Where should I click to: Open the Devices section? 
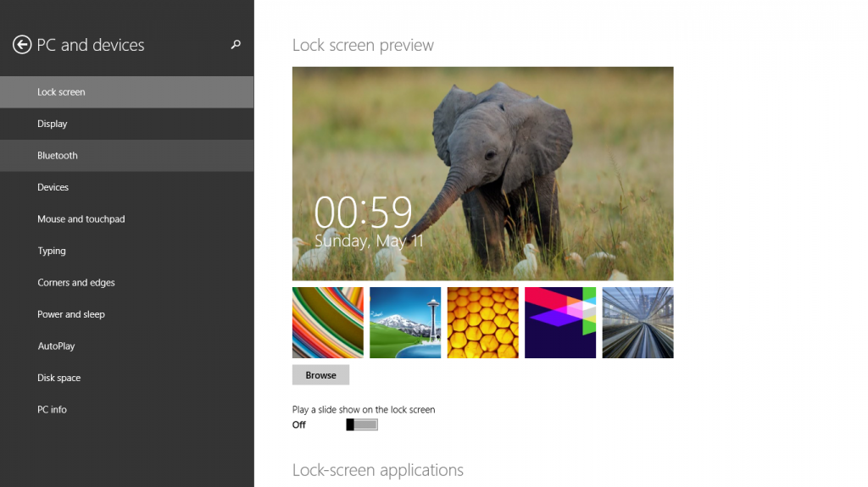point(127,187)
